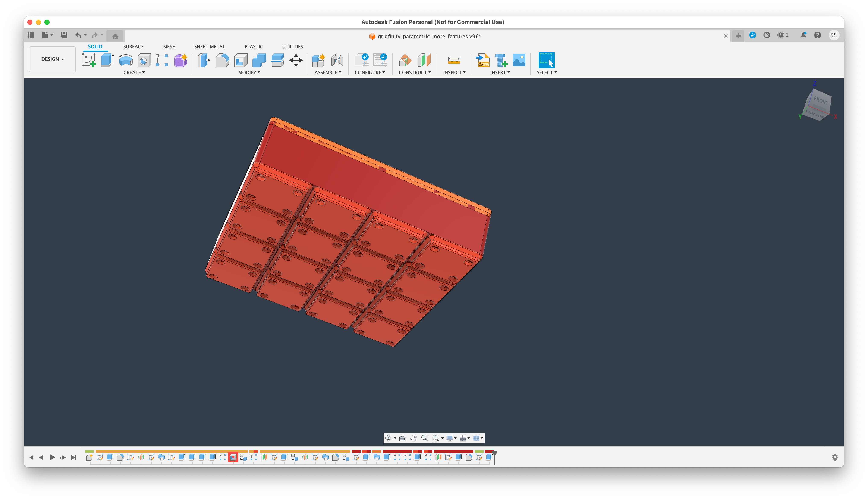Open the SS user profile
Image resolution: width=868 pixels, height=499 pixels.
point(834,35)
